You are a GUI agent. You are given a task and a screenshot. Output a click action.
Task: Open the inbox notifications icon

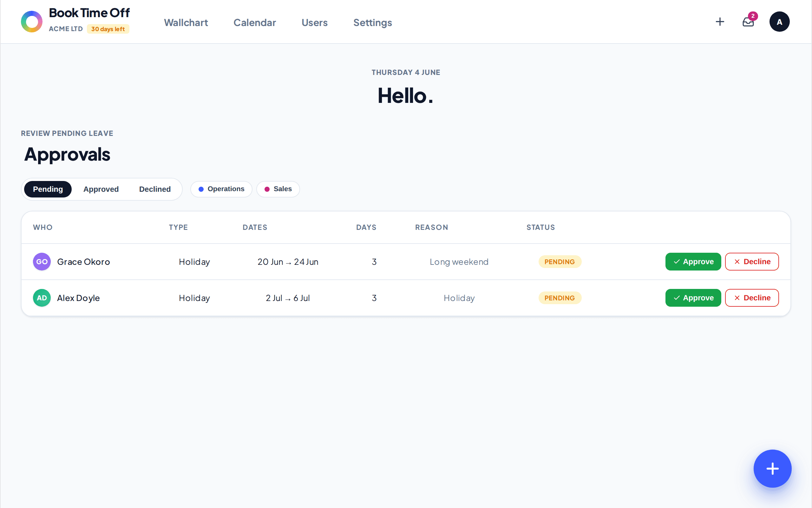click(748, 22)
